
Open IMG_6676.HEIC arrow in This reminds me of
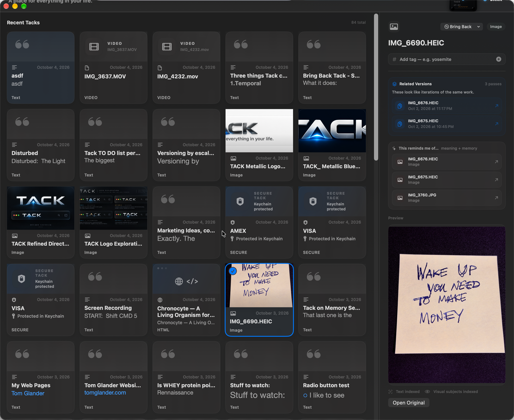coord(496,162)
